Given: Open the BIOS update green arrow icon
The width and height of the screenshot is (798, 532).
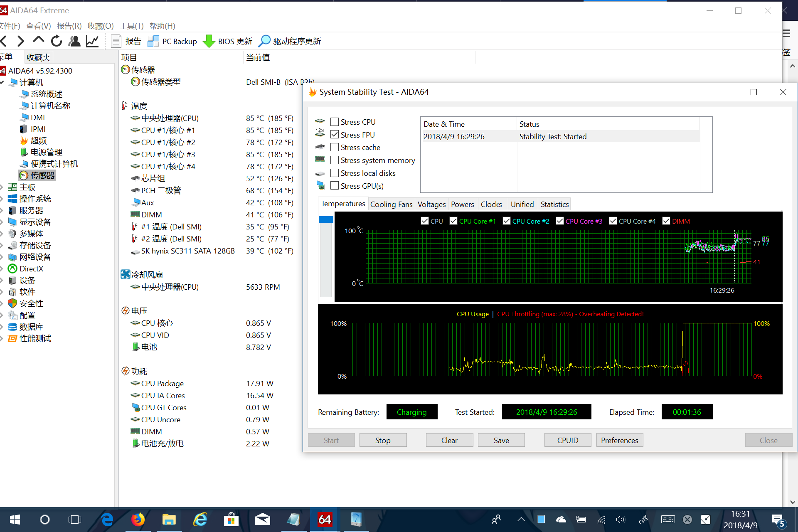Looking at the screenshot, I should pos(209,41).
